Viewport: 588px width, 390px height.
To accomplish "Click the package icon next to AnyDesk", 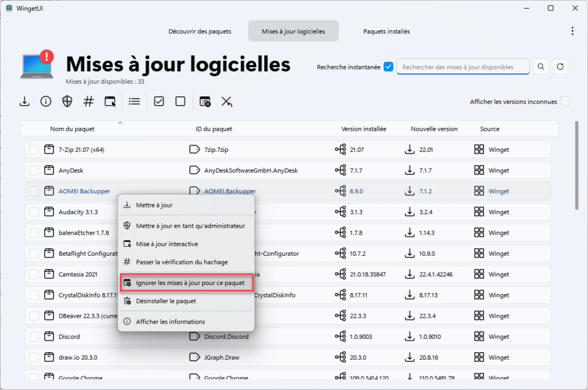I will click(49, 170).
